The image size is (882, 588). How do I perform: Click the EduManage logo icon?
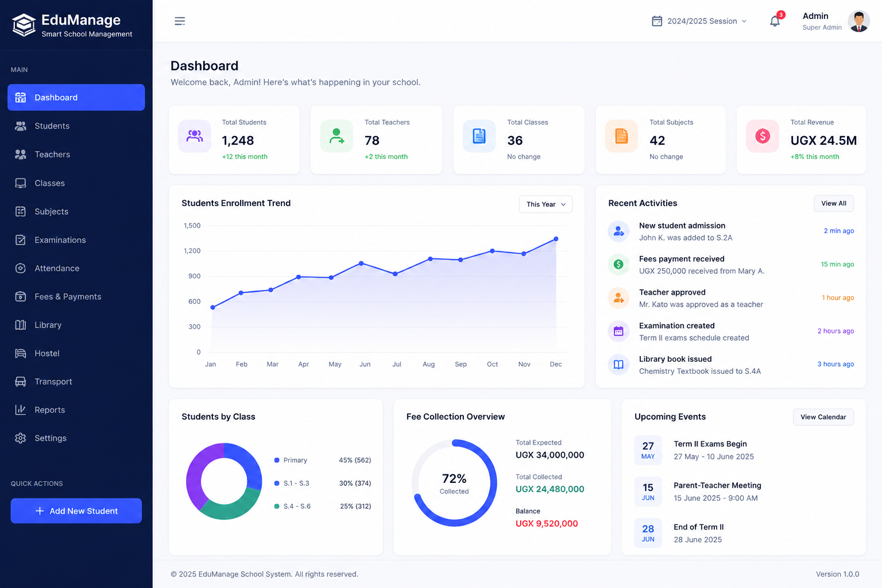[x=24, y=25]
